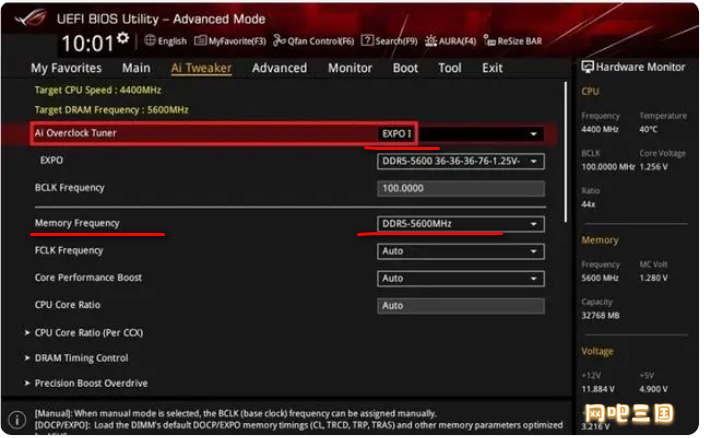The width and height of the screenshot is (704, 438).
Task: Select the Core Performance Boost label
Action: [88, 278]
